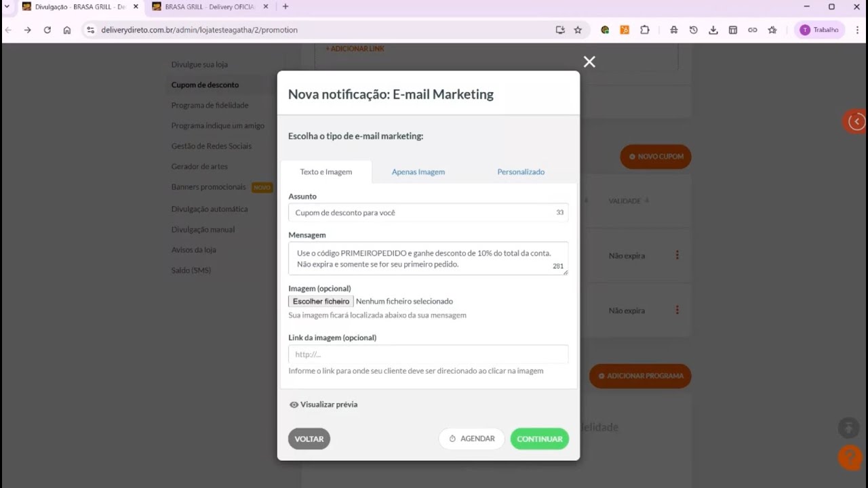This screenshot has height=488, width=868.
Task: Switch to the Apenas Imagem tab
Action: point(418,172)
